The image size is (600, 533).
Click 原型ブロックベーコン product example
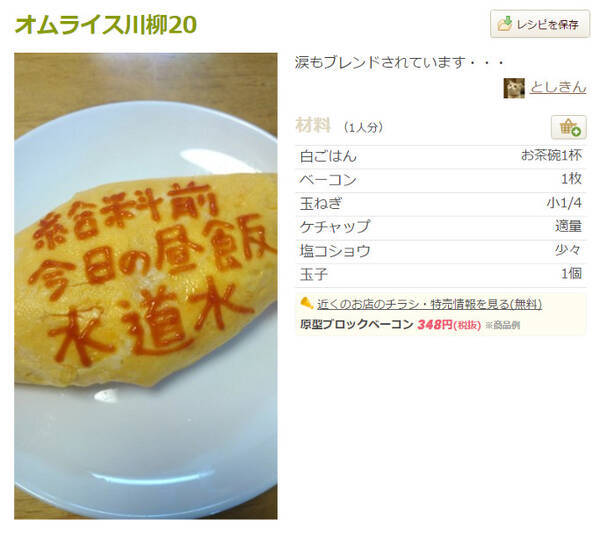pos(357,325)
